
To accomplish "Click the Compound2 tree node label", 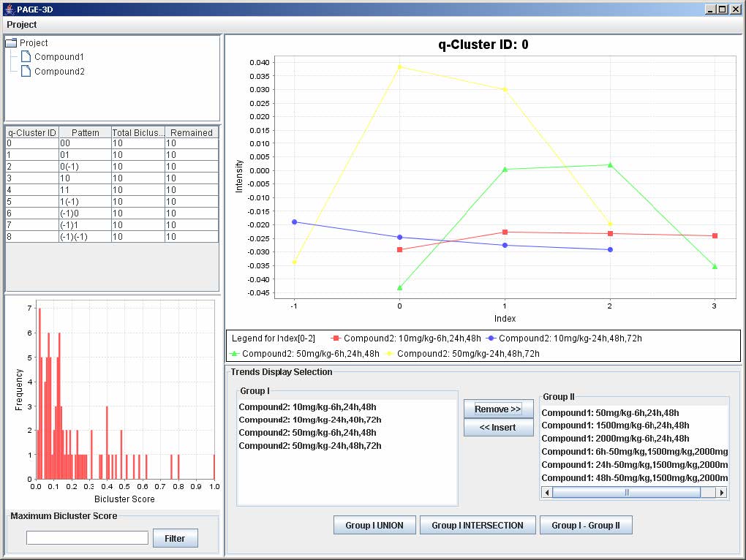I will (59, 72).
